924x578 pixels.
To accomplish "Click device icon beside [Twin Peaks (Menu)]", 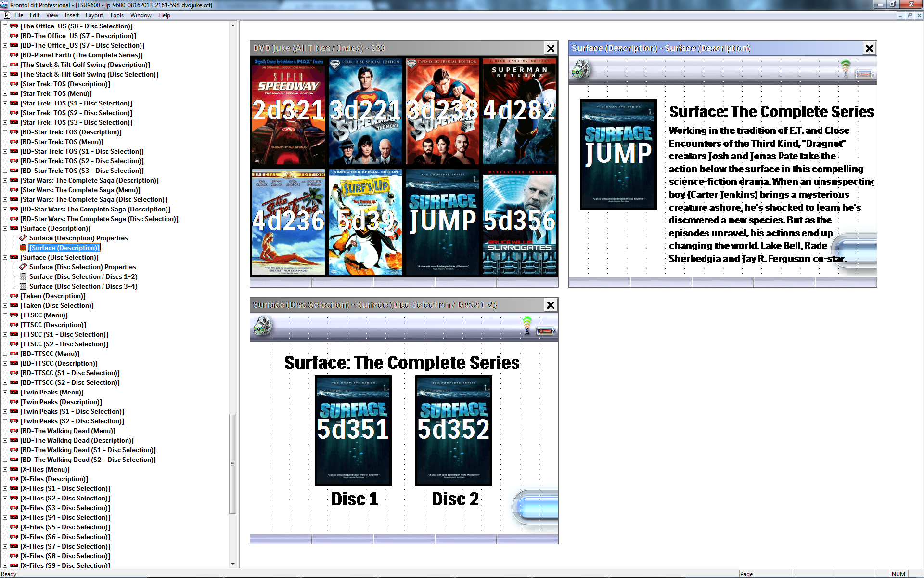I will [x=14, y=392].
